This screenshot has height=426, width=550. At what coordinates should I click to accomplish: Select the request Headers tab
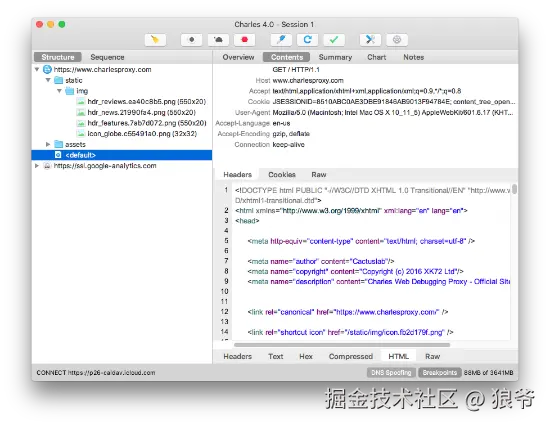click(x=237, y=174)
